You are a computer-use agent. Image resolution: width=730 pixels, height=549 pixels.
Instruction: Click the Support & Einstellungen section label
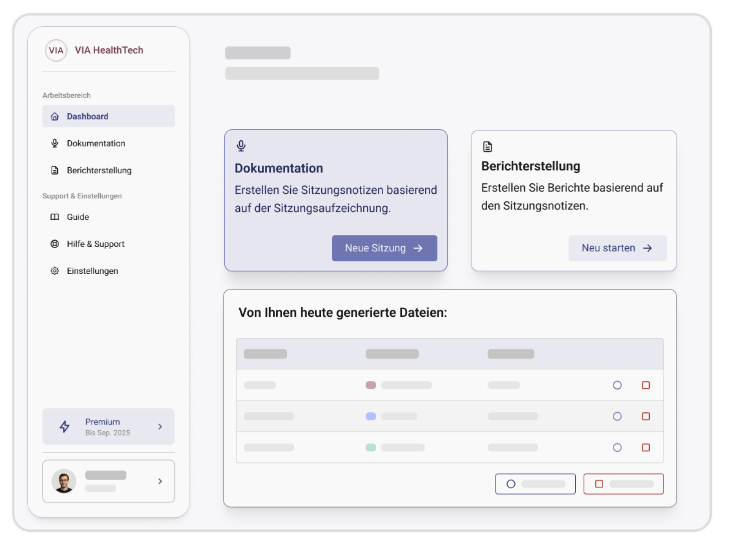82,196
